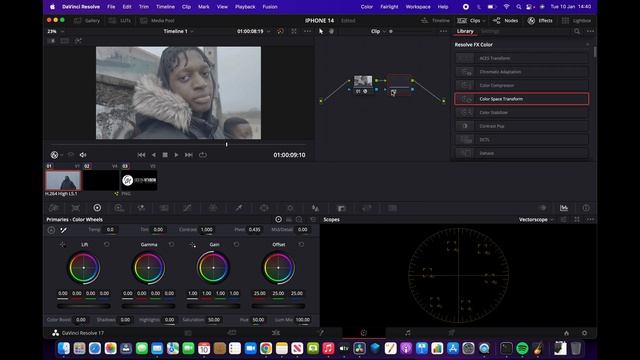Open the Color menu

click(x=367, y=7)
